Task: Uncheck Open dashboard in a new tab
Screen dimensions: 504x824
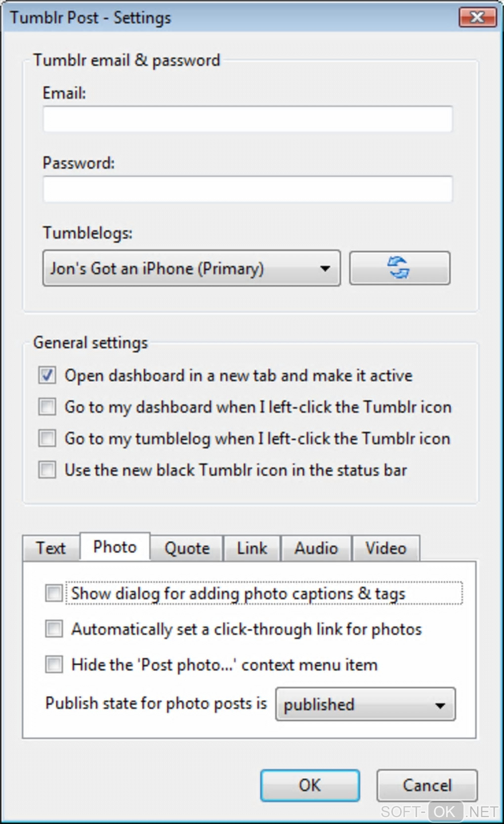Action: pyautogui.click(x=47, y=375)
